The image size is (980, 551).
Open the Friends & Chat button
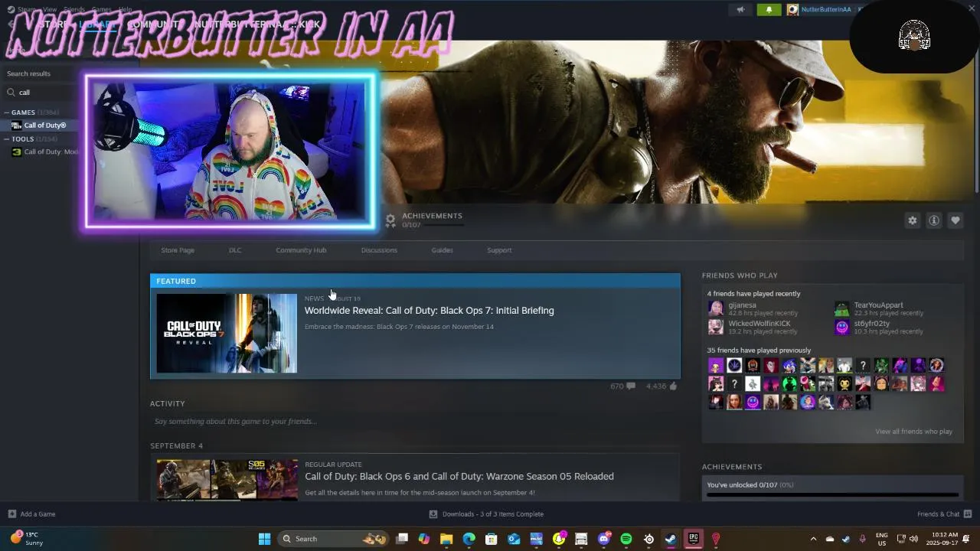coord(944,514)
